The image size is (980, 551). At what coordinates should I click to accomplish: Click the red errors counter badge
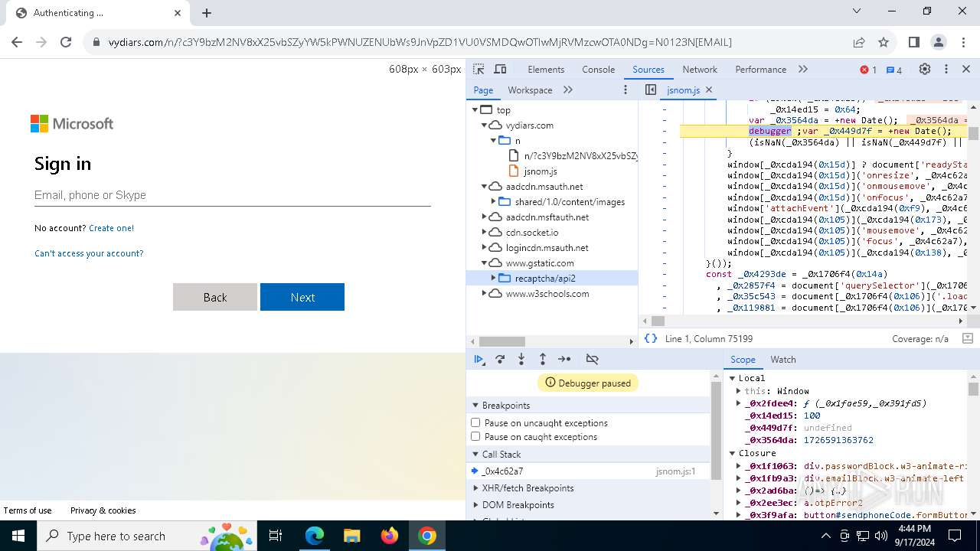click(x=868, y=70)
